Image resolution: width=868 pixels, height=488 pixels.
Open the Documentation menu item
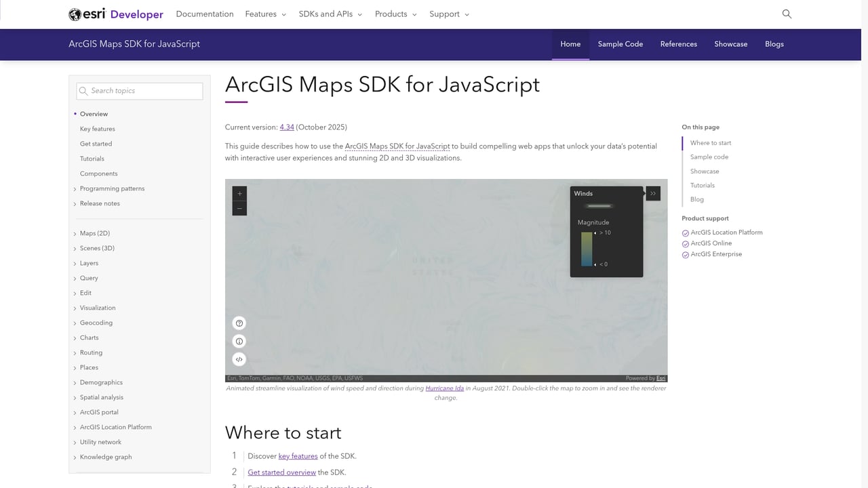tap(205, 14)
